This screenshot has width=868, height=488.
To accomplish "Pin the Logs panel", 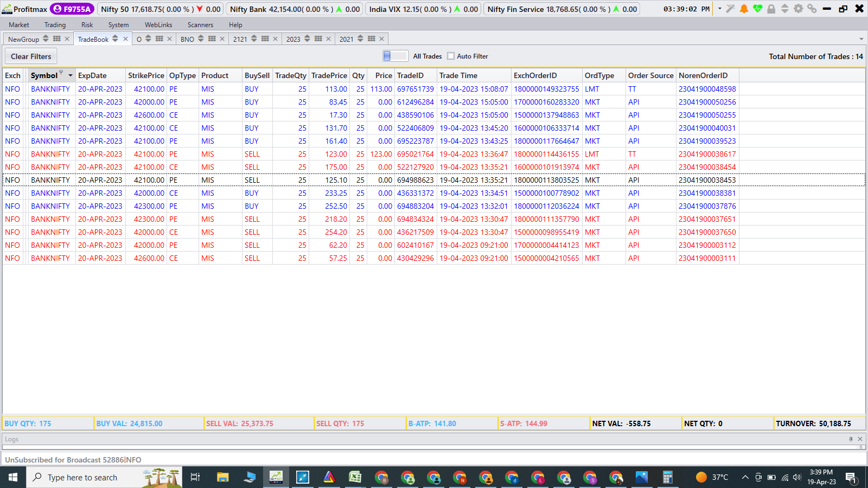I will [x=851, y=439].
